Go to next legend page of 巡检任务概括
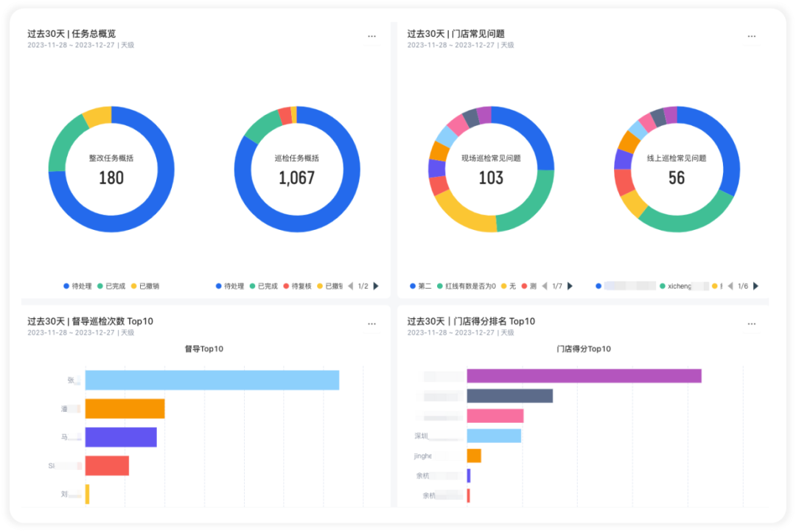Viewport: 796px width, 532px height. [x=376, y=287]
